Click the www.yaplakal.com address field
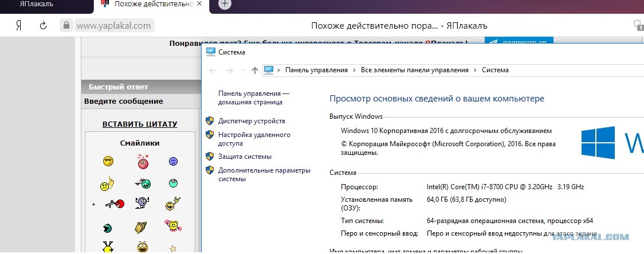Image resolution: width=644 pixels, height=254 pixels. [x=114, y=25]
